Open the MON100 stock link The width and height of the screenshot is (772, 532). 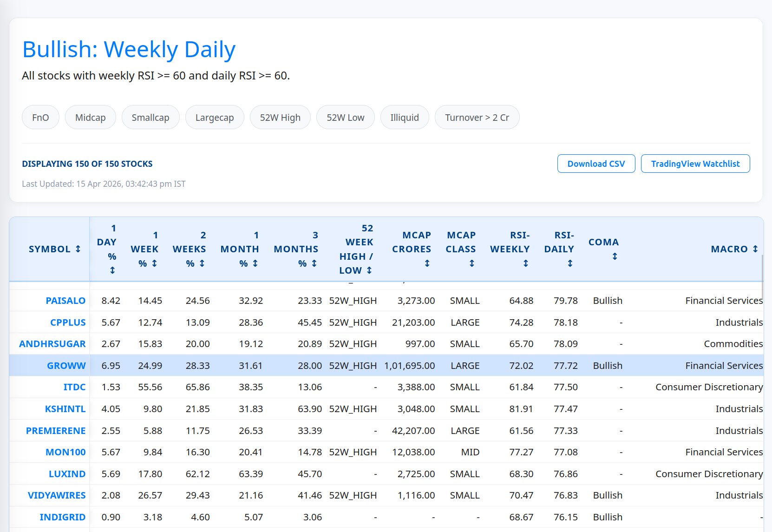[x=65, y=452]
